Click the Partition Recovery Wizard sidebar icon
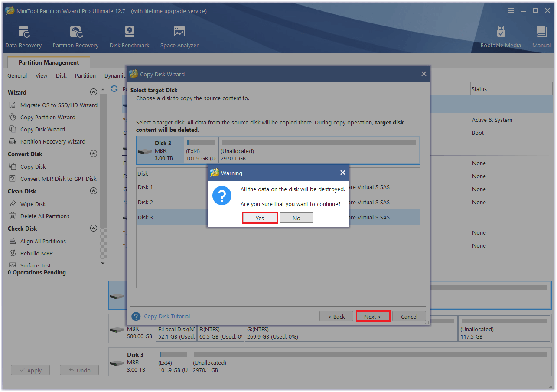 pos(13,141)
